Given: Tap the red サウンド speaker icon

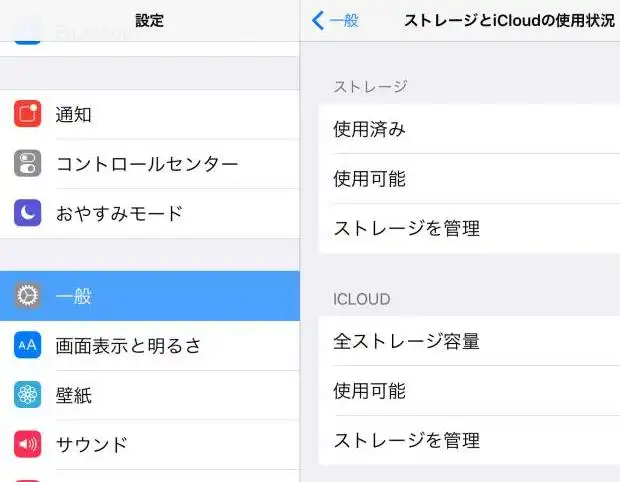Looking at the screenshot, I should pos(28,444).
